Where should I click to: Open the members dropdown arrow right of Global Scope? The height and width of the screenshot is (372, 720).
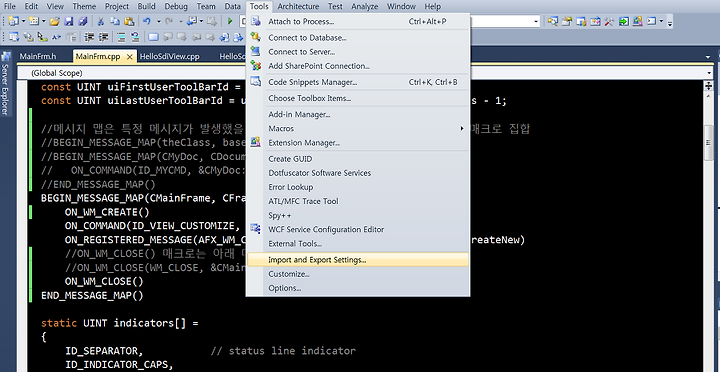tap(709, 73)
